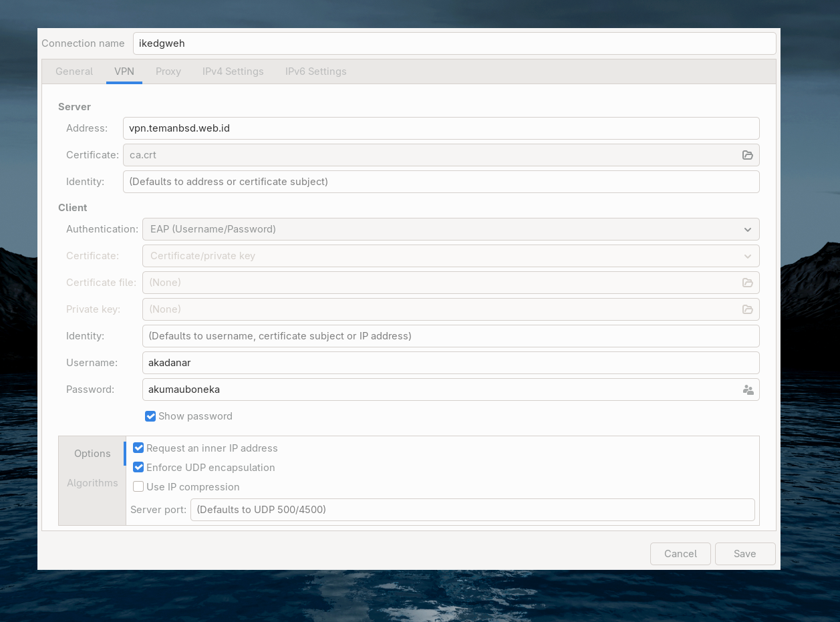This screenshot has width=840, height=622.
Task: Click the Connection name field
Action: [x=454, y=43]
